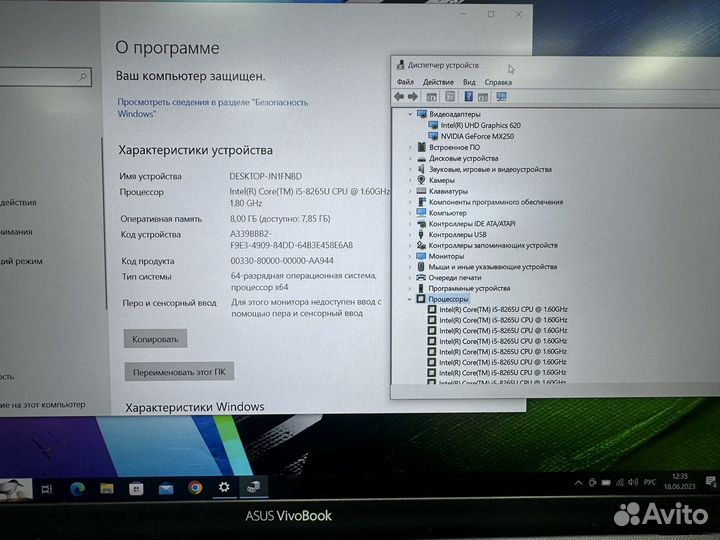This screenshot has height=540, width=720.
Task: Select the Контроллеры USB category icon
Action: 421,234
